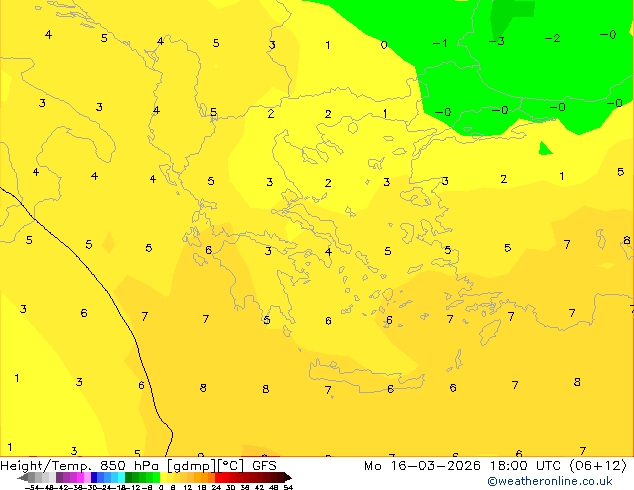Click the gray left arrow end of legend

click(23, 478)
